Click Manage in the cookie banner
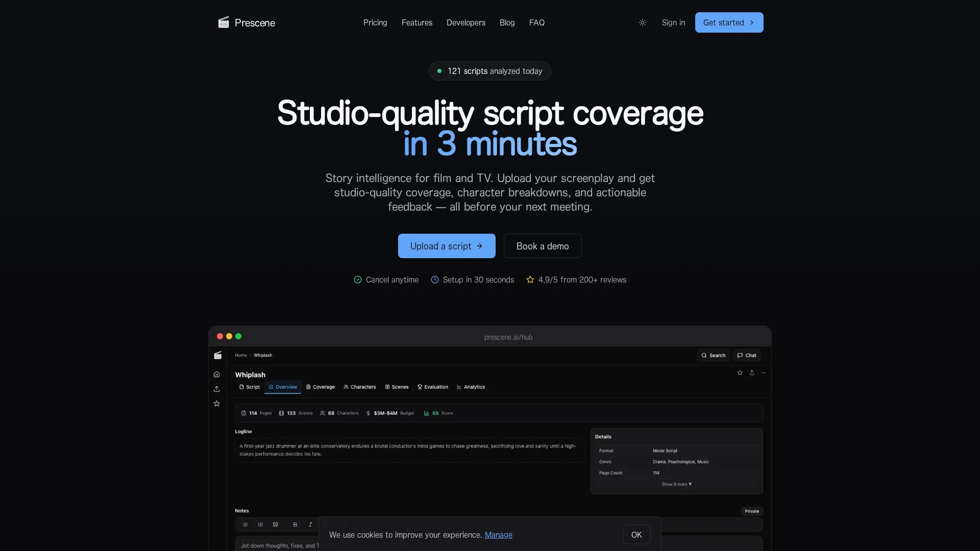The image size is (980, 551). [499, 535]
